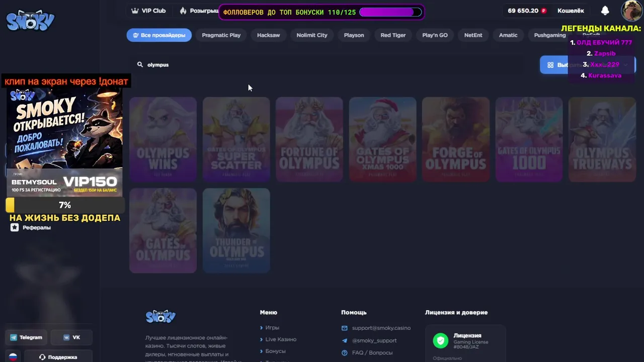Click the flame icon next to Розыгрыши
The height and width of the screenshot is (362, 644).
183,11
